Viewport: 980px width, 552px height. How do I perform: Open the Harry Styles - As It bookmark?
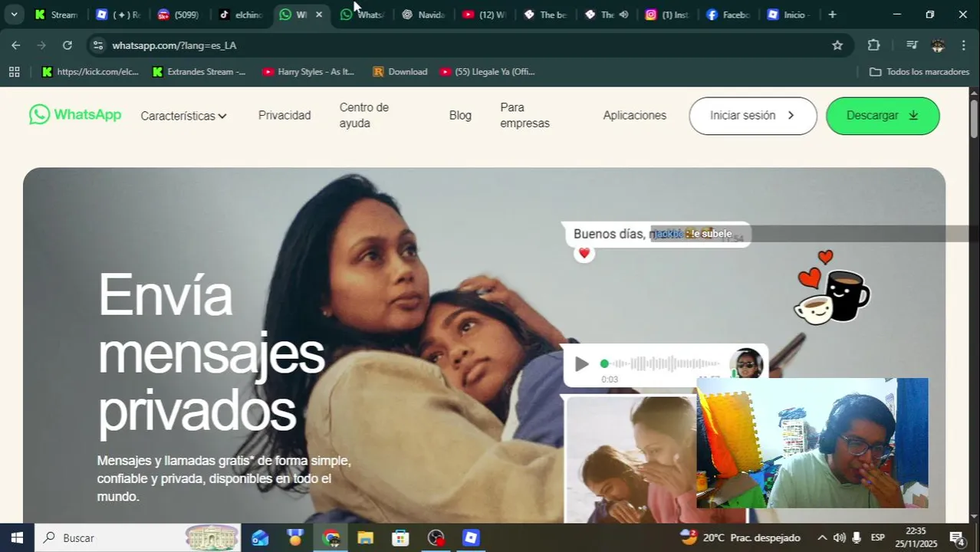309,72
